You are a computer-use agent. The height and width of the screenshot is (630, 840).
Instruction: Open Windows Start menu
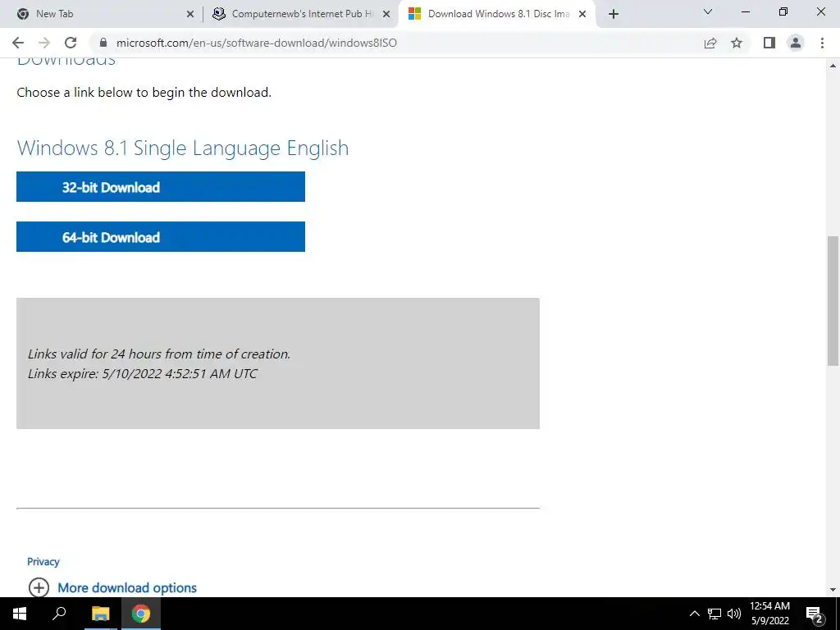tap(20, 614)
